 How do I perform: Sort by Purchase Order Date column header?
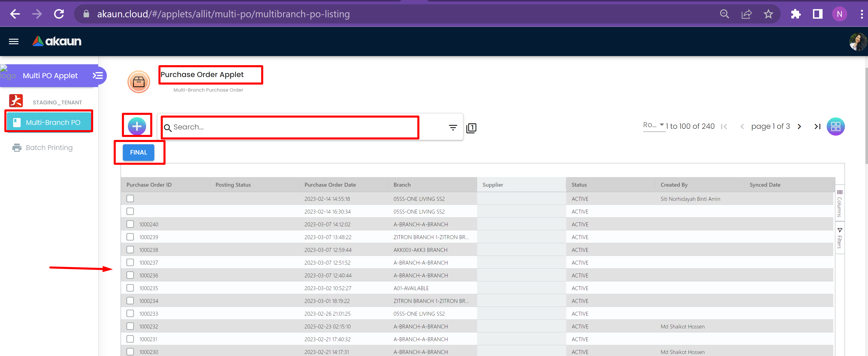coord(330,185)
